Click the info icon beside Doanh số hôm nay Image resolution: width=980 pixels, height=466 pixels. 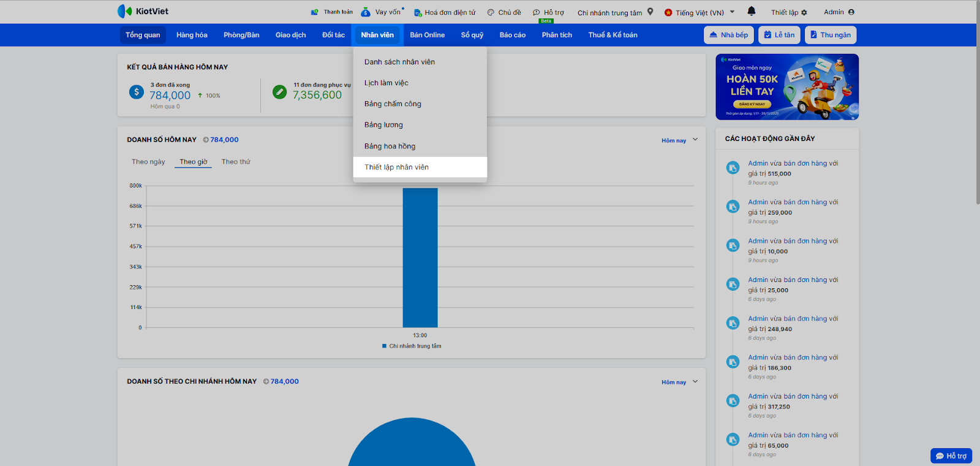pyautogui.click(x=206, y=140)
